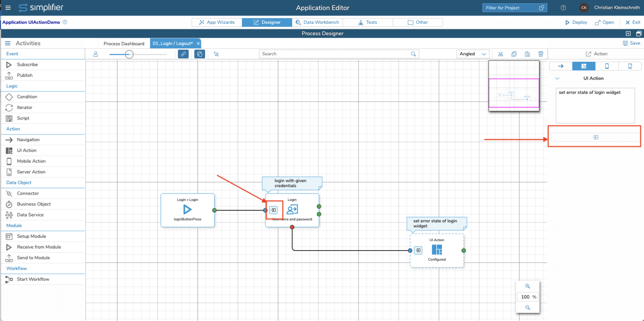The height and width of the screenshot is (321, 644).
Task: Click the Open button
Action: click(604, 22)
